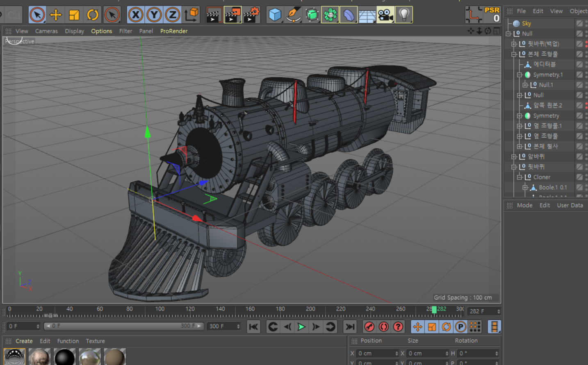Viewport: 588px width, 365px height.
Task: Jump to the previous keyframe
Action: coord(273,326)
